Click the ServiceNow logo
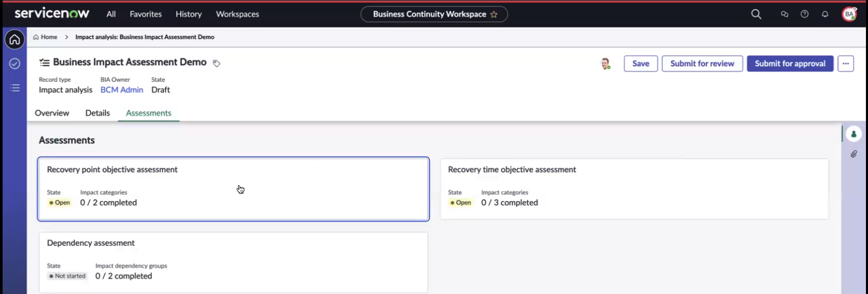The width and height of the screenshot is (868, 294). click(52, 13)
